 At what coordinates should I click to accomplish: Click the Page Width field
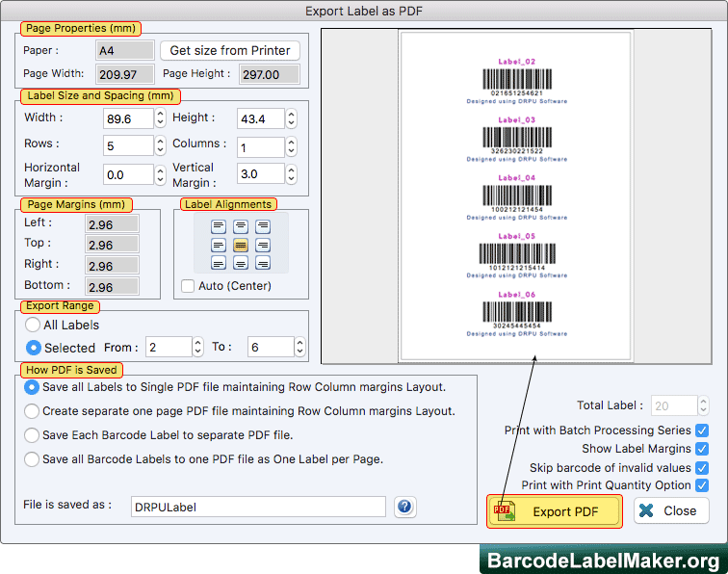coord(125,74)
